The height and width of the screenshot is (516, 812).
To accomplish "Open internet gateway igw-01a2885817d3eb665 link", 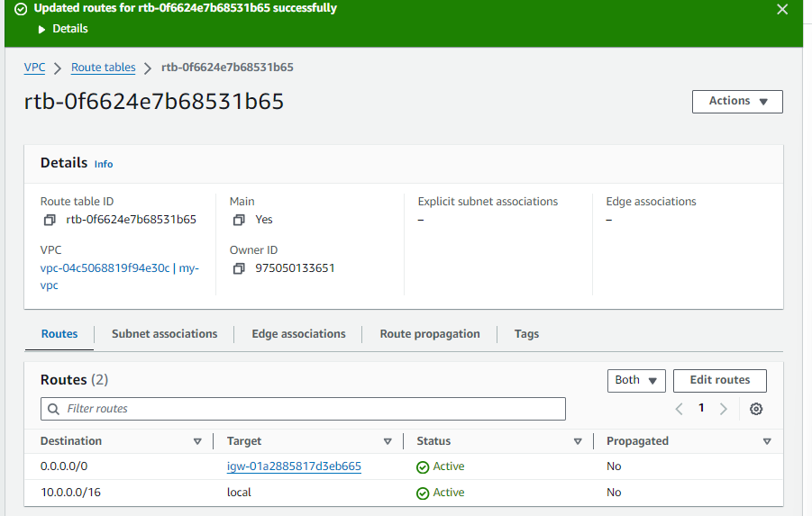I will click(294, 466).
